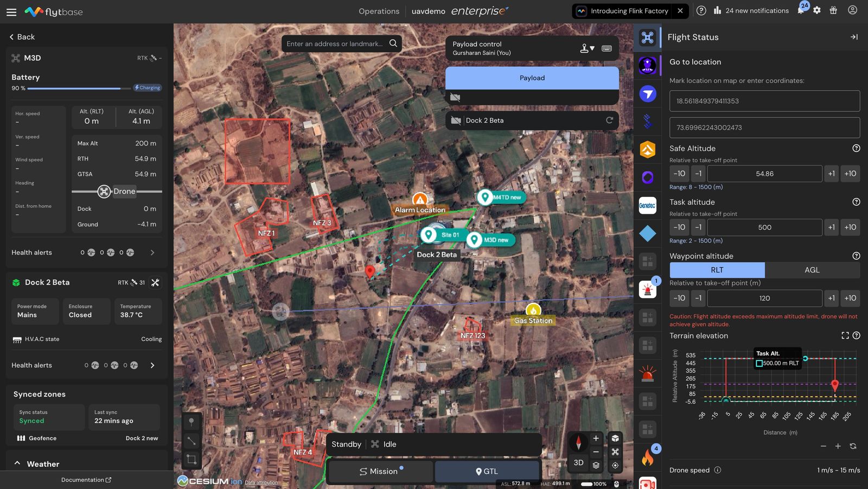Open the Data attribution link
Image resolution: width=868 pixels, height=489 pixels.
[x=261, y=482]
